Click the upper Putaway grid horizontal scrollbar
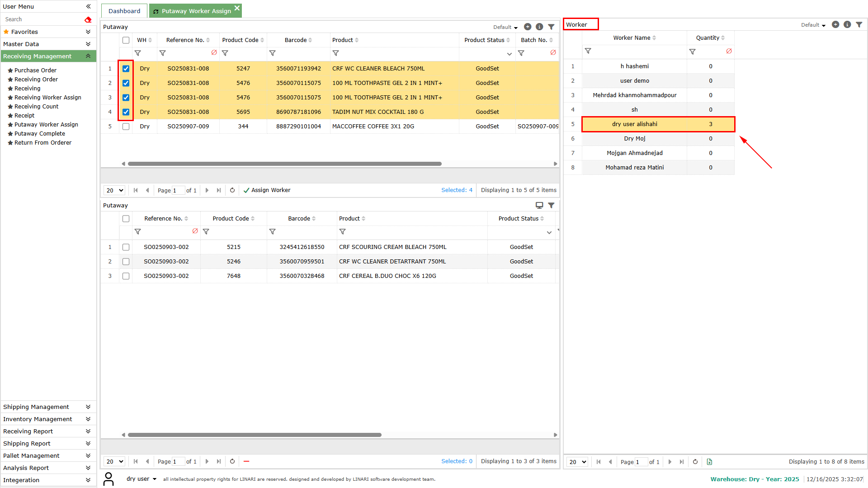Image resolution: width=868 pixels, height=488 pixels. tap(284, 164)
